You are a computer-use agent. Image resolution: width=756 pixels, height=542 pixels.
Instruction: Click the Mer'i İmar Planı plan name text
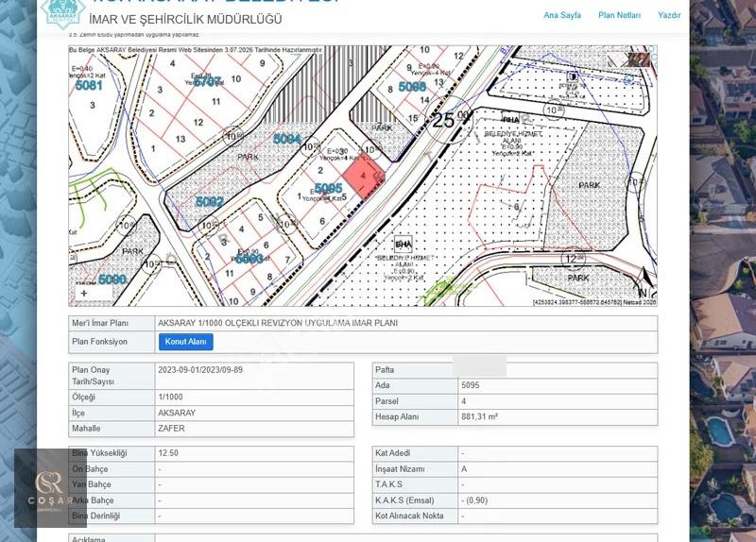[278, 323]
